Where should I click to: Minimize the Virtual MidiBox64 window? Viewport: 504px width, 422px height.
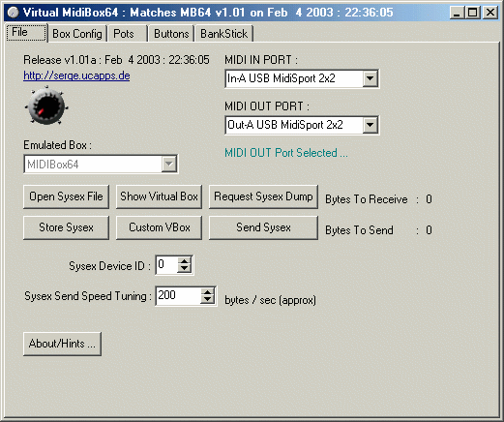pos(457,13)
